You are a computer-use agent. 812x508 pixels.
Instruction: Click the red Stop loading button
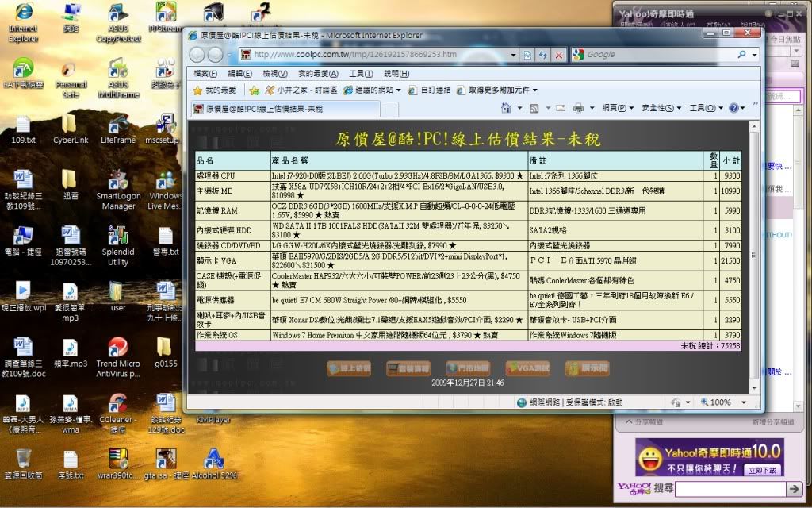pyautogui.click(x=558, y=55)
